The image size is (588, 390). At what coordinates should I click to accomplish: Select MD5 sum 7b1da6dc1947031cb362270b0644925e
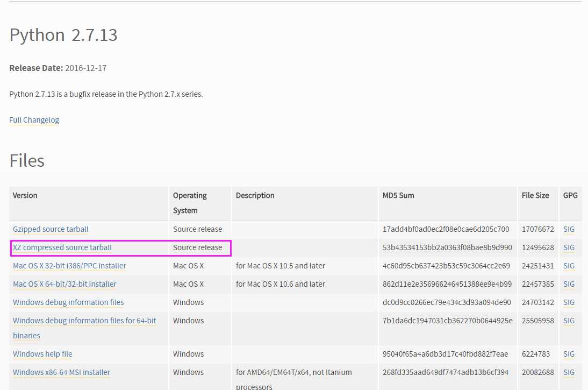pyautogui.click(x=447, y=321)
